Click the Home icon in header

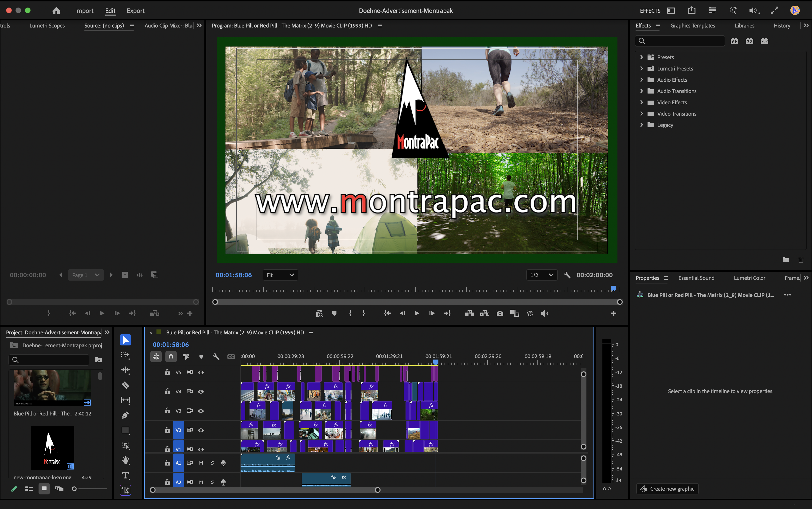pos(56,11)
